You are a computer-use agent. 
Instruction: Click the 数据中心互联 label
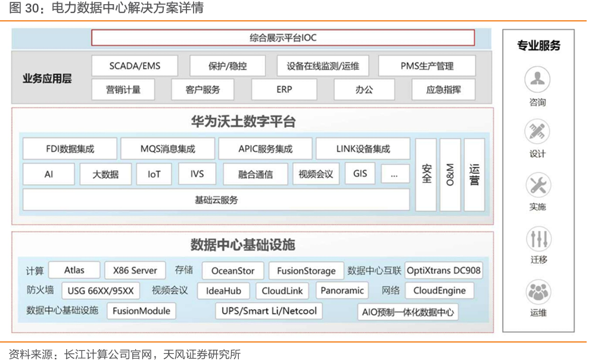[x=374, y=270]
